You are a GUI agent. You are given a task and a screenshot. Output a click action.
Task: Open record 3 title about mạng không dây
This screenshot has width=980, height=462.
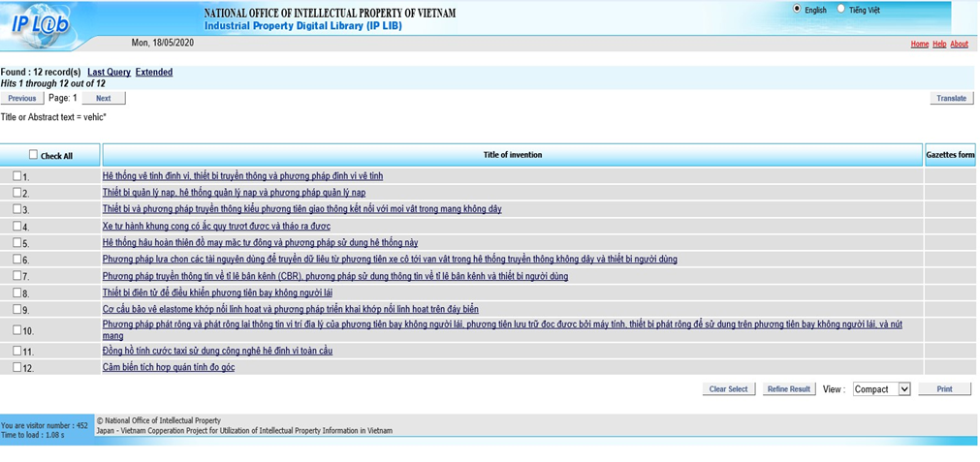(x=301, y=209)
